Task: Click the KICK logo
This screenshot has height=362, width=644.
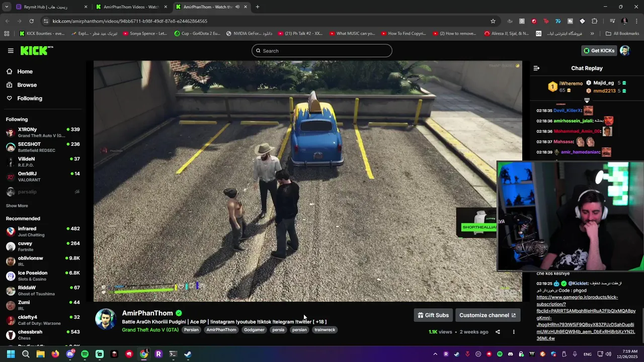Action: [37, 50]
